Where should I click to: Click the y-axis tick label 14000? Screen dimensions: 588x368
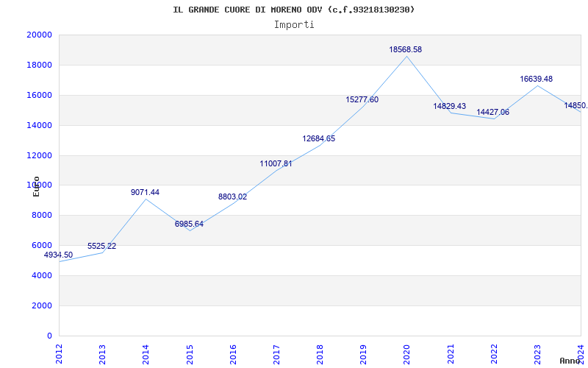tap(40, 125)
